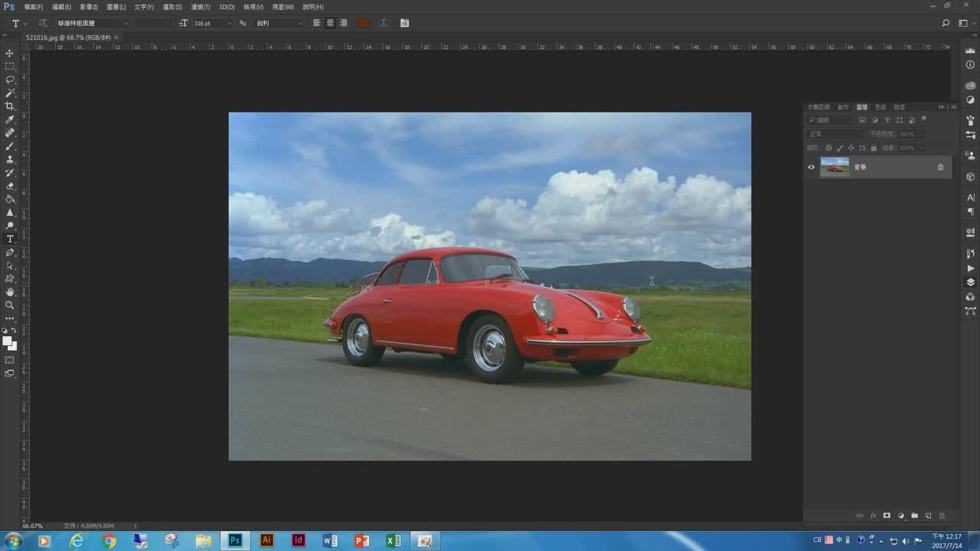Open the Edit Toolbar three-dots button
The height and width of the screenshot is (551, 980).
pyautogui.click(x=10, y=318)
